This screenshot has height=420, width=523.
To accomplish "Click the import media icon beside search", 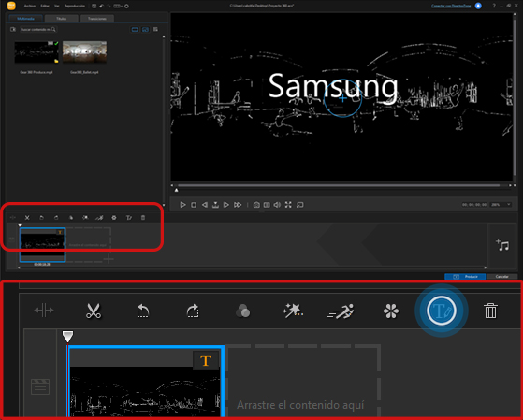I will [x=13, y=29].
